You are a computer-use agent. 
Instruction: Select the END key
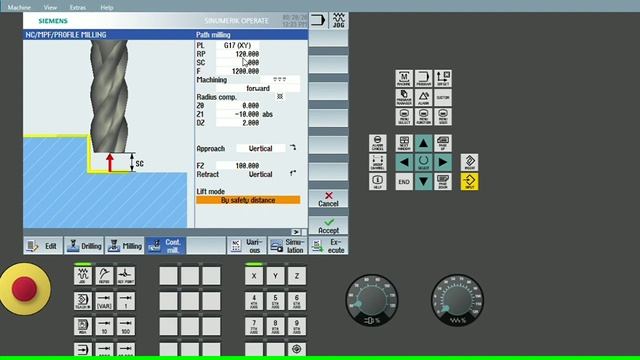(x=404, y=182)
